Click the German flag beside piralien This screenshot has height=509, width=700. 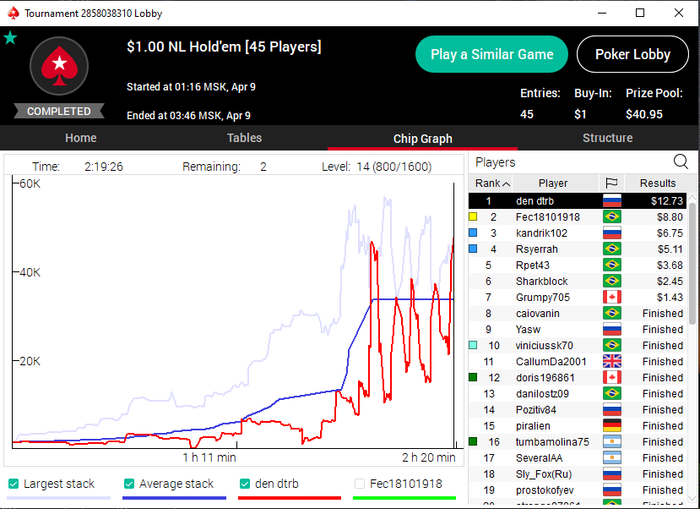pos(612,426)
